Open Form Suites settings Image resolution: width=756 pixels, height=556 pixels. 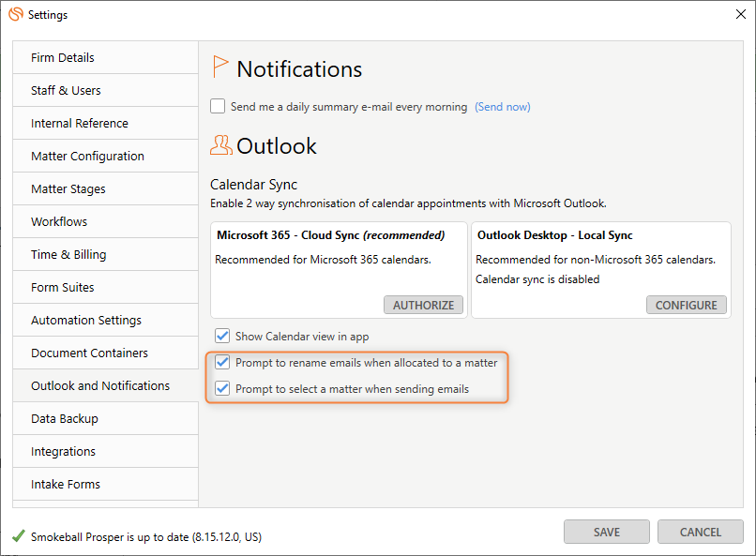[106, 287]
